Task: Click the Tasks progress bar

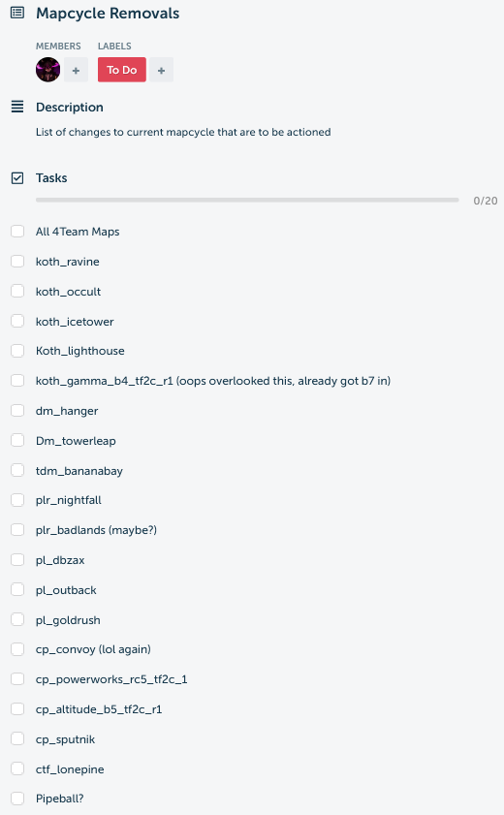Action: pos(247,200)
